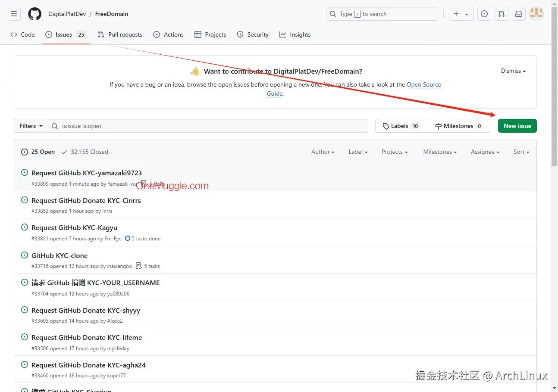Show the 25 Open issues

point(38,152)
